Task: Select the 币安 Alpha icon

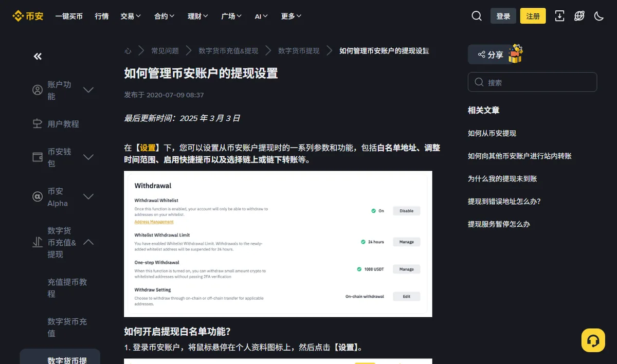Action: 38,196
